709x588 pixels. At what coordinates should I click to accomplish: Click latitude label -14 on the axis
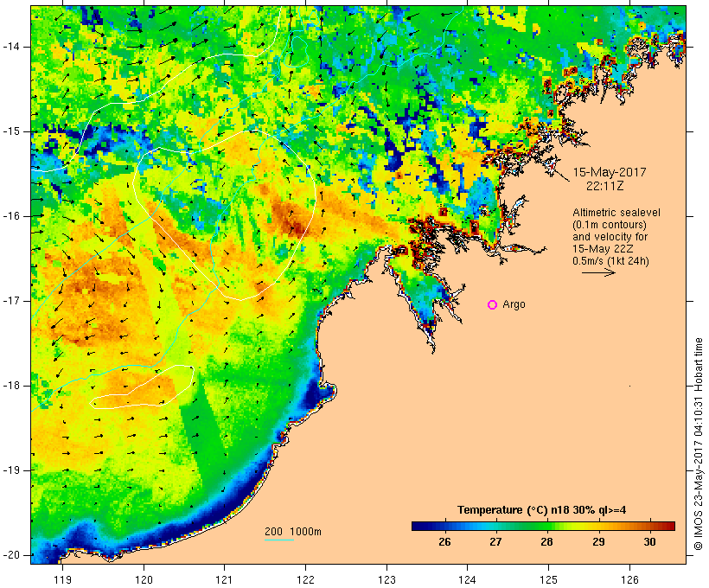tap(10, 47)
